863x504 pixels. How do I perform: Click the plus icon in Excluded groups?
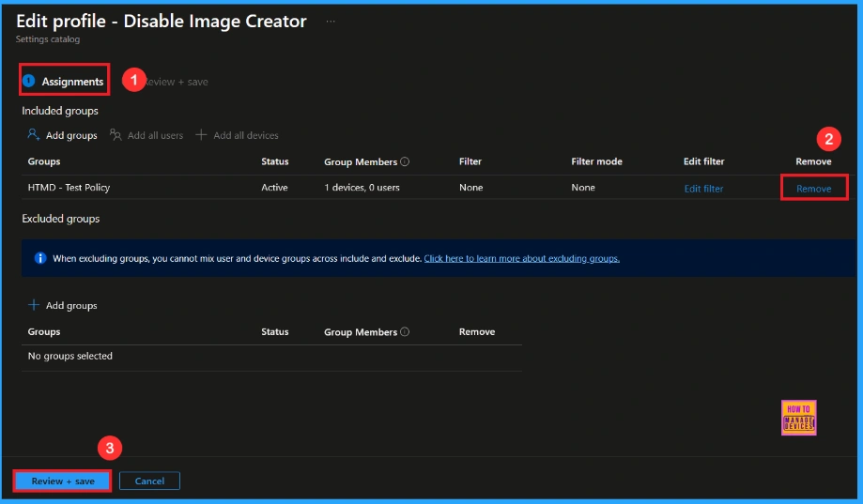[34, 305]
